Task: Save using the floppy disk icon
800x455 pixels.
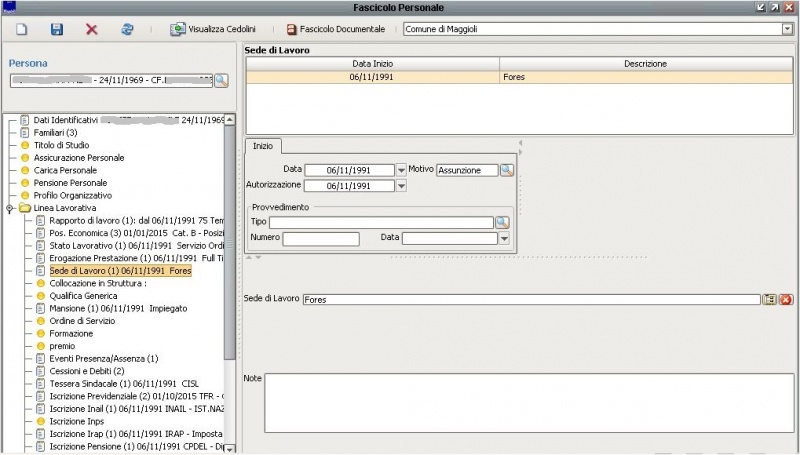Action: click(57, 30)
